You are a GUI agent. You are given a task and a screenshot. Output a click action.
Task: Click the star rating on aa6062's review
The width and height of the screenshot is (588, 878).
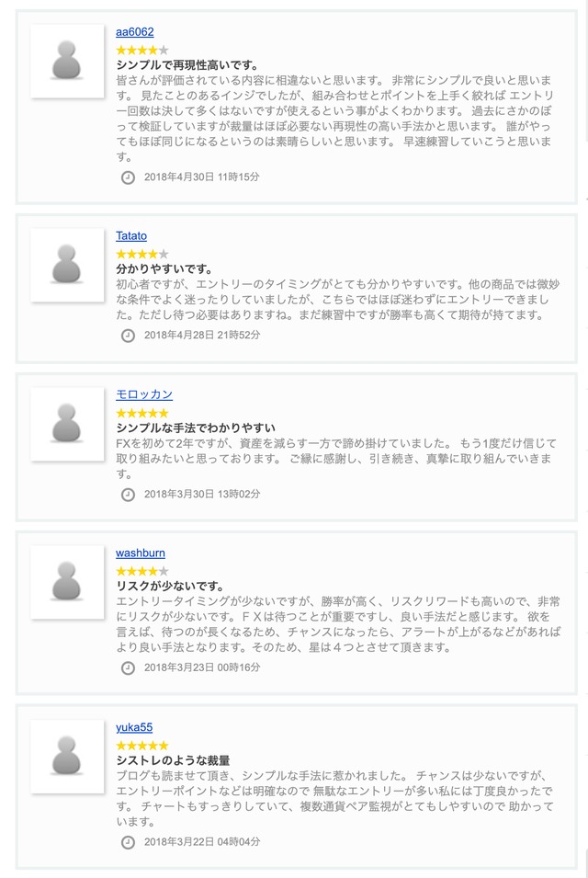click(x=142, y=50)
